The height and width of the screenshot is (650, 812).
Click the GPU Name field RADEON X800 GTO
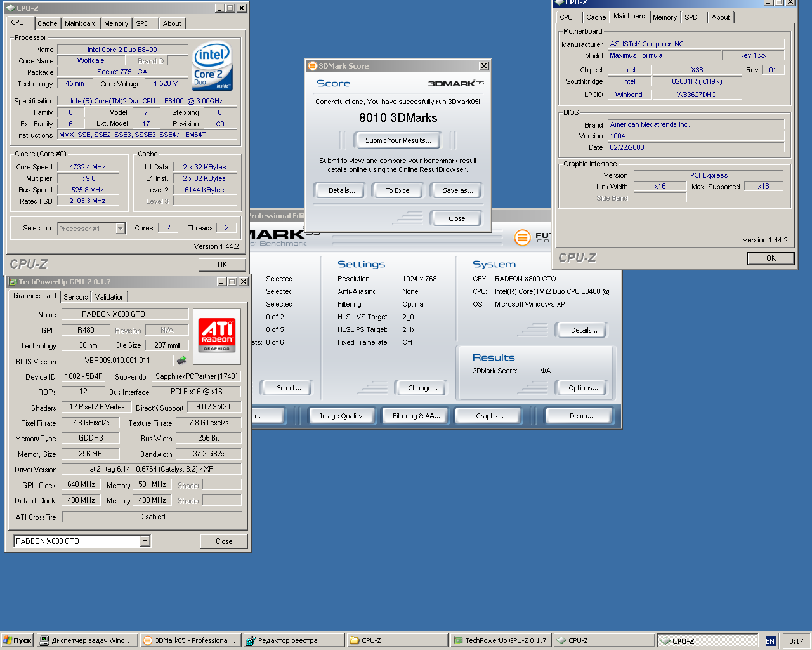[125, 314]
